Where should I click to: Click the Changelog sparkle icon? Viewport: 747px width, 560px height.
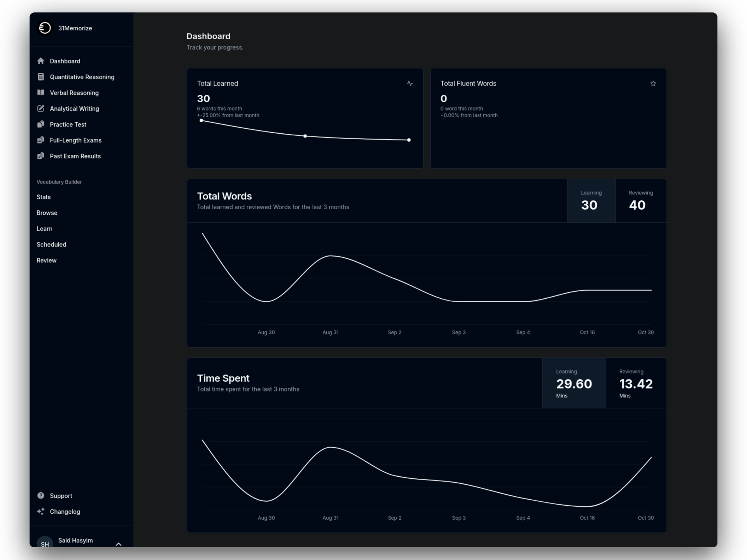pos(41,511)
